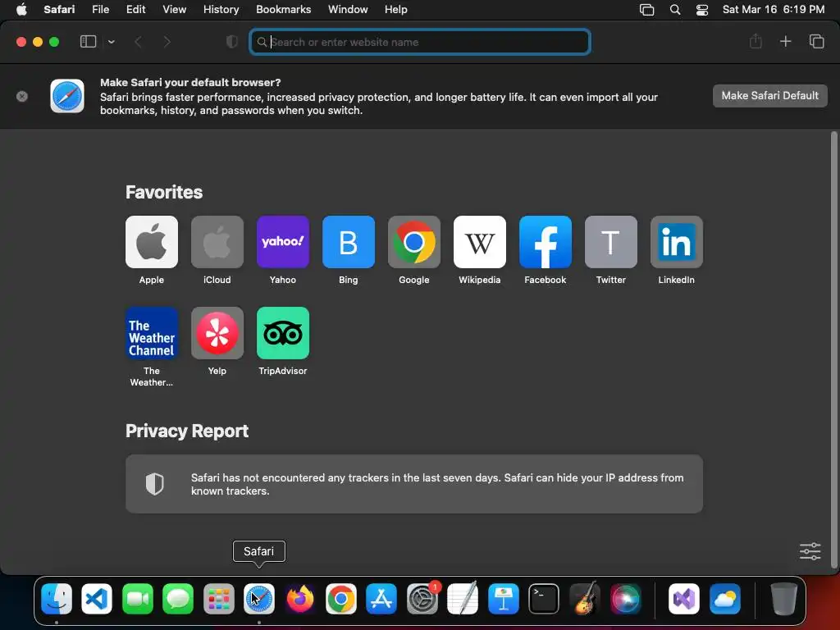Image resolution: width=840 pixels, height=630 pixels.
Task: Open the Apple menu
Action: tap(21, 9)
